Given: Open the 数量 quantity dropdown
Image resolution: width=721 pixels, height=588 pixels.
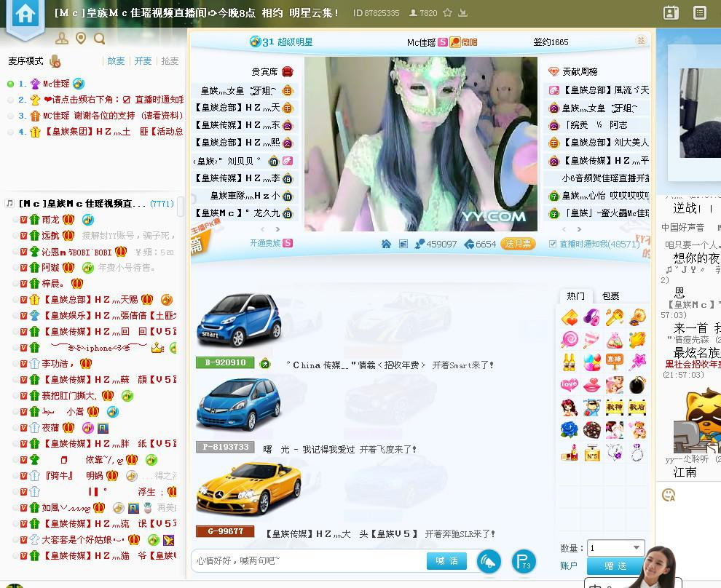Looking at the screenshot, I should (636, 548).
